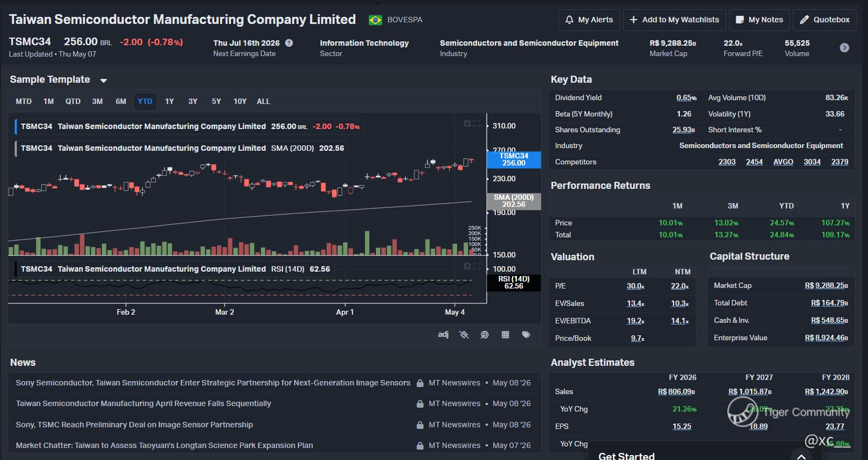Switch chart range to 6M
Screen dimensions: 868x460
tap(121, 101)
